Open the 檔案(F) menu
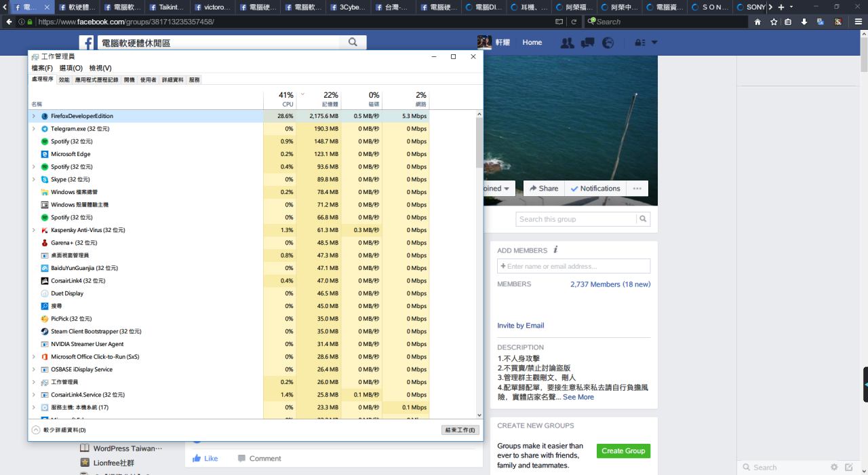 [42, 68]
